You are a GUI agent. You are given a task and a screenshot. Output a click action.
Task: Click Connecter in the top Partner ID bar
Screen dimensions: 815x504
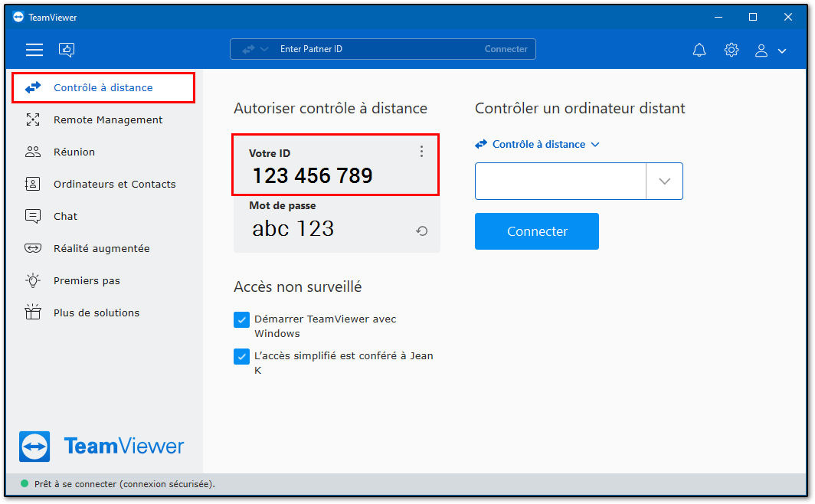click(506, 49)
